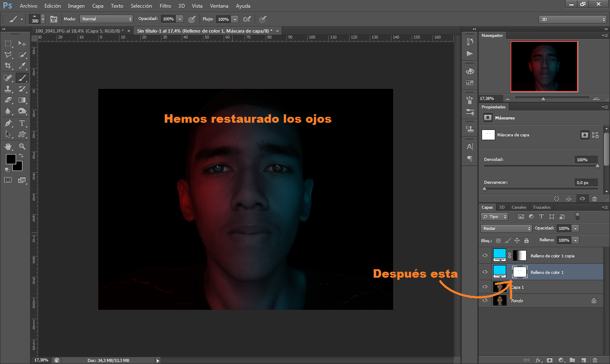Toggle visibility of Capa 1 layer

coord(485,287)
